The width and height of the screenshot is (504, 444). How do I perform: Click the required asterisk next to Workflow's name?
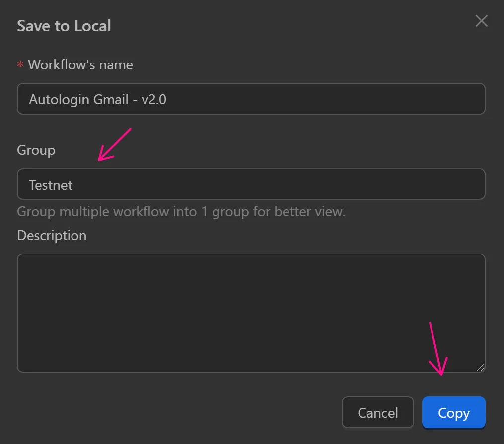(x=20, y=64)
